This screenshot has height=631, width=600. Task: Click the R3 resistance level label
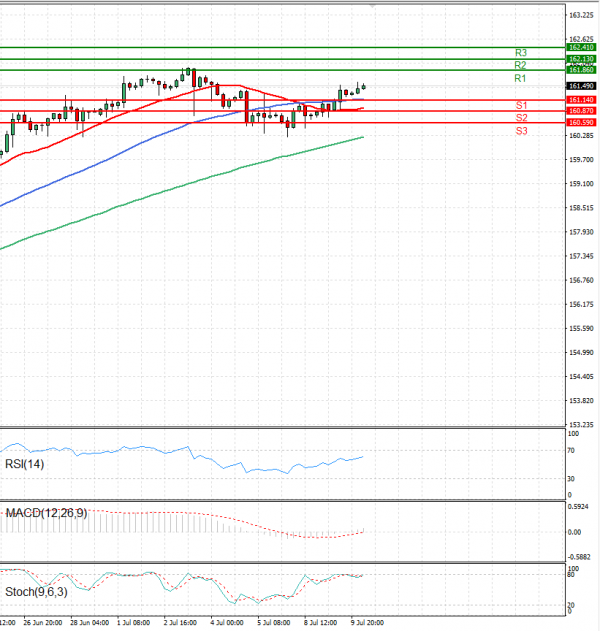[x=521, y=53]
